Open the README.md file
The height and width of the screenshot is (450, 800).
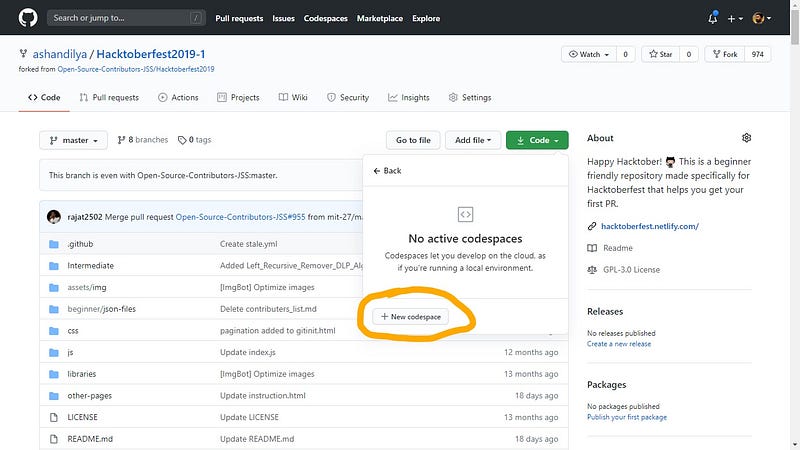pyautogui.click(x=90, y=439)
